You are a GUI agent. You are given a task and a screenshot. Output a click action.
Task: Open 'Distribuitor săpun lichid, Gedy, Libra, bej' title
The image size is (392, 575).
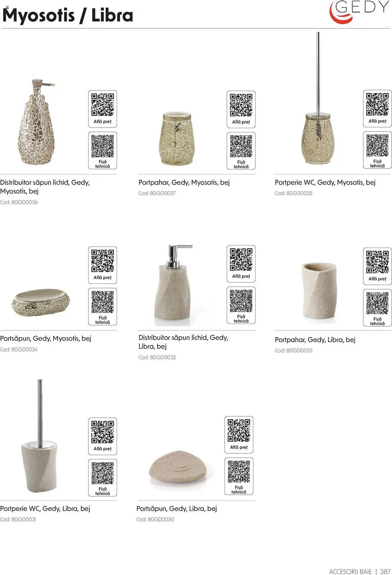click(183, 342)
